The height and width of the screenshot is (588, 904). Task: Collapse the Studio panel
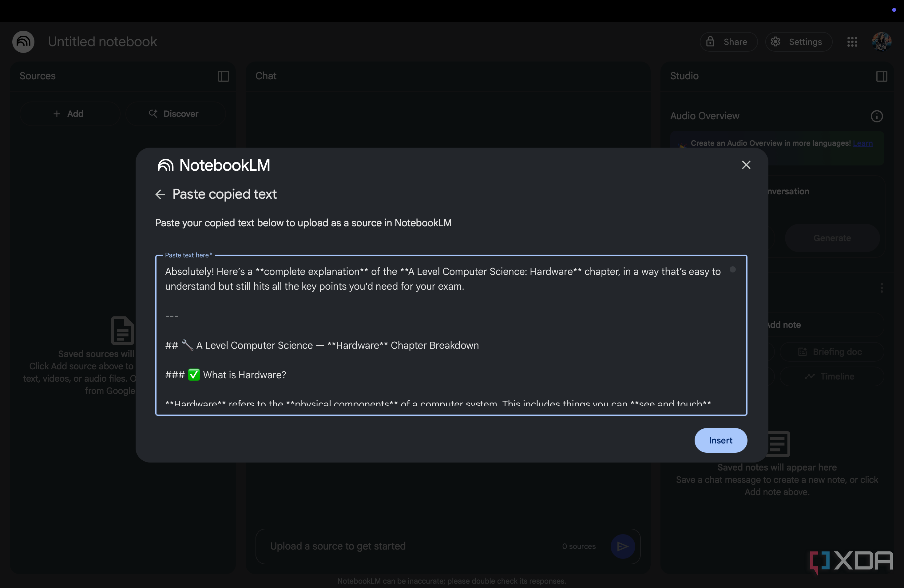pos(882,76)
